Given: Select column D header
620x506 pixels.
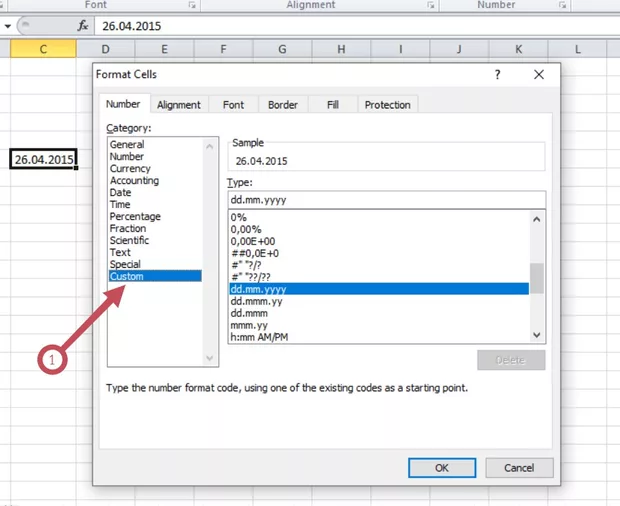Looking at the screenshot, I should (x=105, y=49).
